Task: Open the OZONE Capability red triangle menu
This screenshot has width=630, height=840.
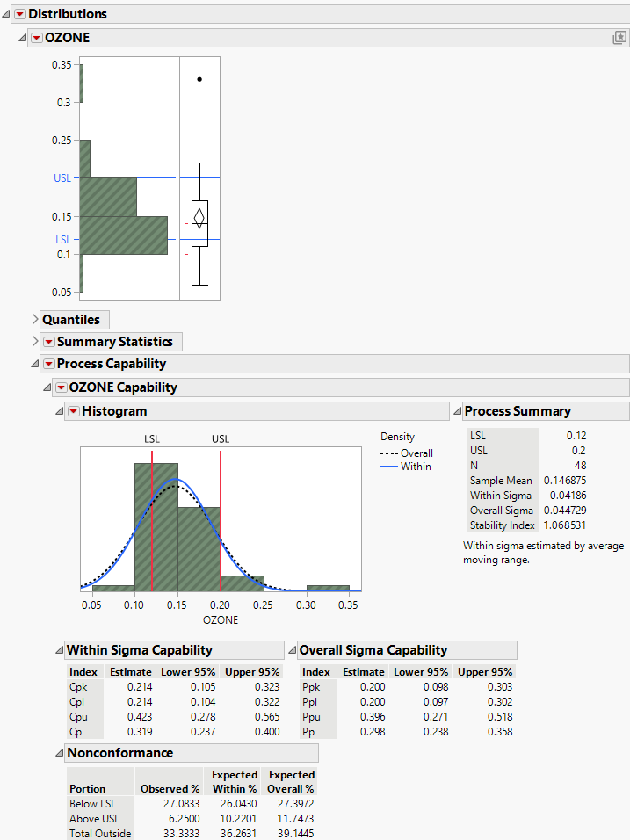Action: click(x=61, y=387)
